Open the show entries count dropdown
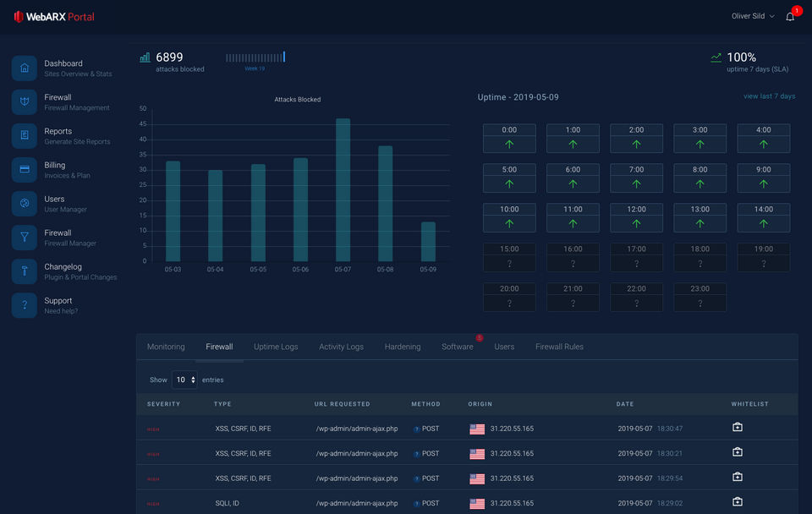Screen dimensions: 812x514 [184, 380]
